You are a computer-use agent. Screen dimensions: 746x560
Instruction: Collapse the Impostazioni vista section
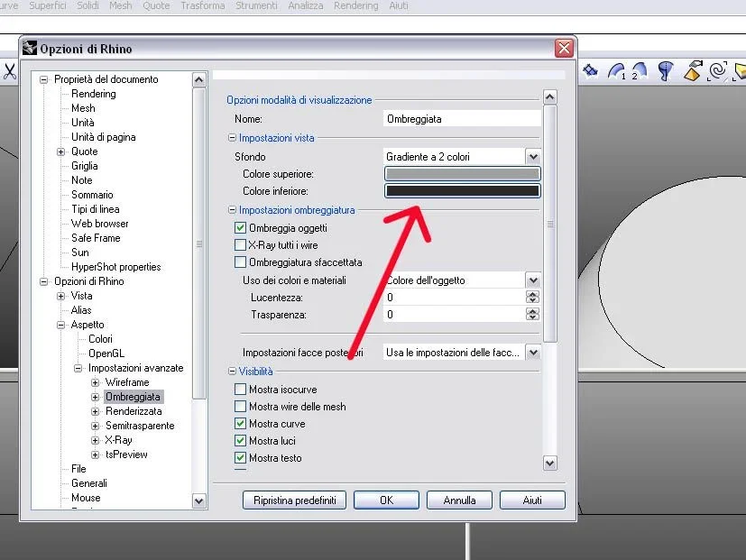[232, 138]
